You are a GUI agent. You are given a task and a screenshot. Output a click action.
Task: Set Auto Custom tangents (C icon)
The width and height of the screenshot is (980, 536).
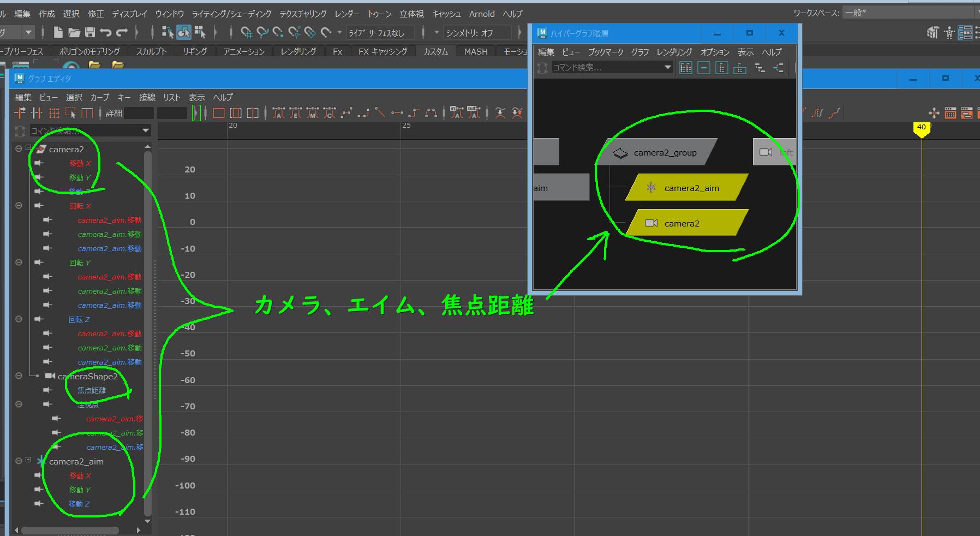click(329, 113)
